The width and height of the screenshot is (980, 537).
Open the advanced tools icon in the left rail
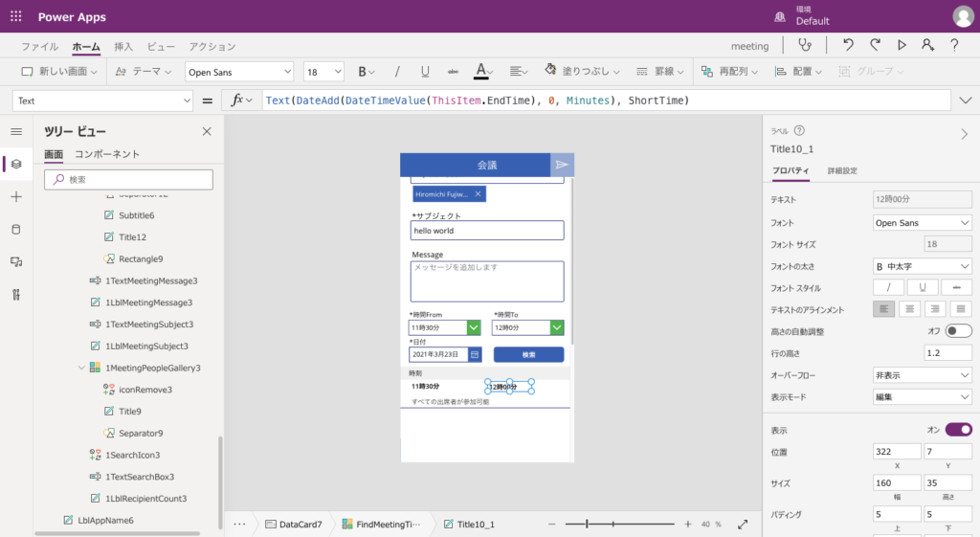[16, 295]
